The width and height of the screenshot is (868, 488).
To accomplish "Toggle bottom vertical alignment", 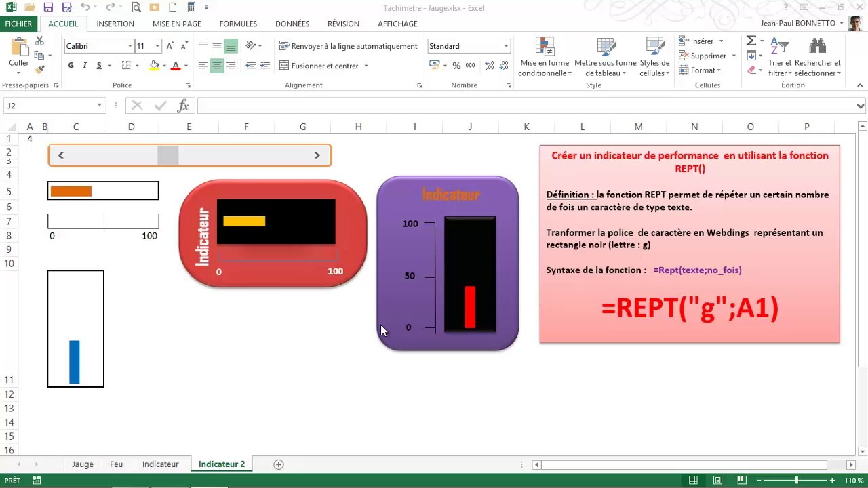I will [x=231, y=46].
